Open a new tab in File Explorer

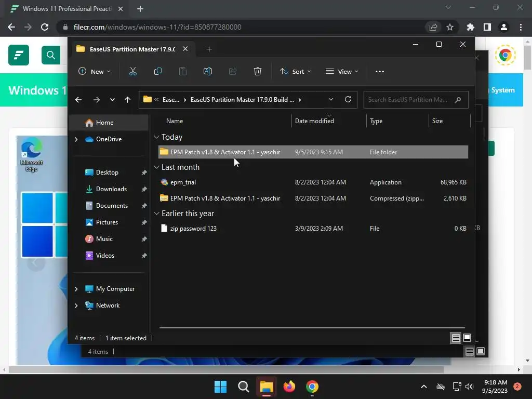pyautogui.click(x=209, y=49)
